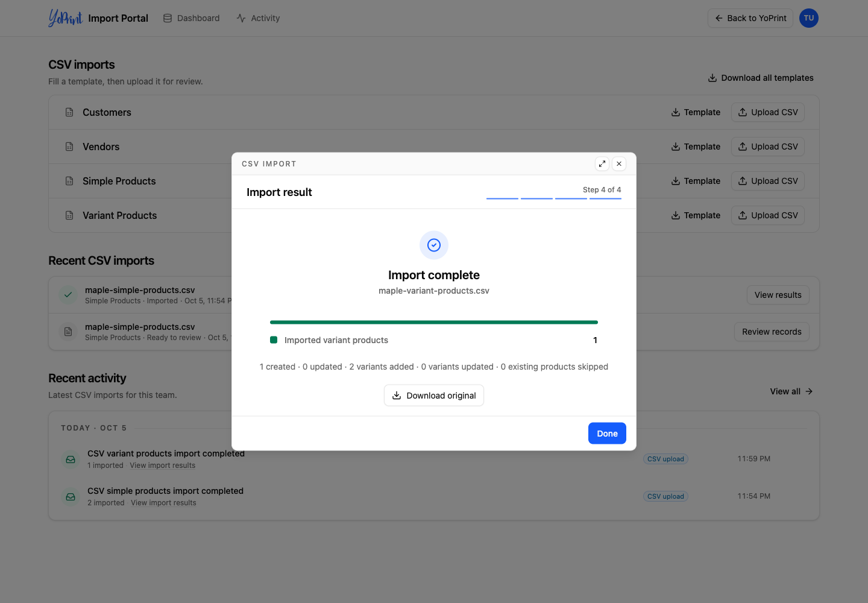868x603 pixels.
Task: Click the Customers row file icon
Action: click(69, 112)
